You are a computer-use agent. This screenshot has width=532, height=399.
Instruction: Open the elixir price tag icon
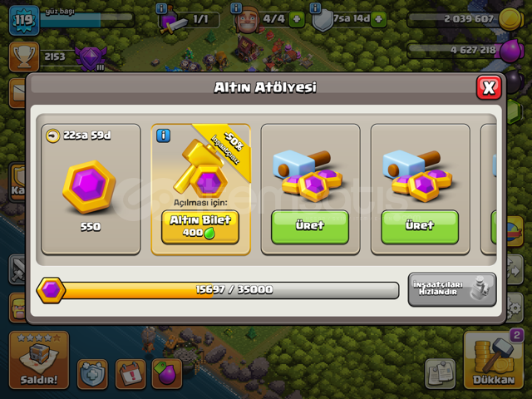[166, 374]
